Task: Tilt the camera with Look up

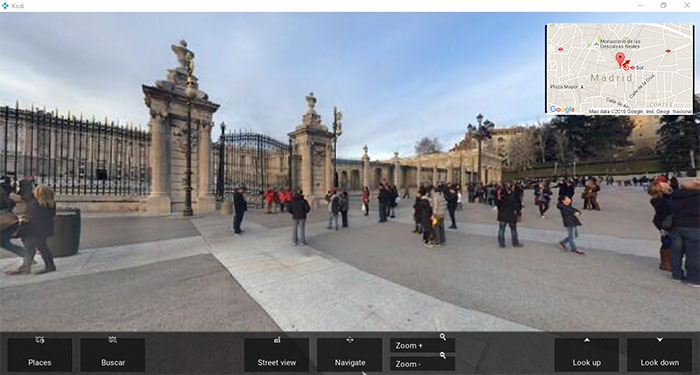Action: click(x=587, y=354)
